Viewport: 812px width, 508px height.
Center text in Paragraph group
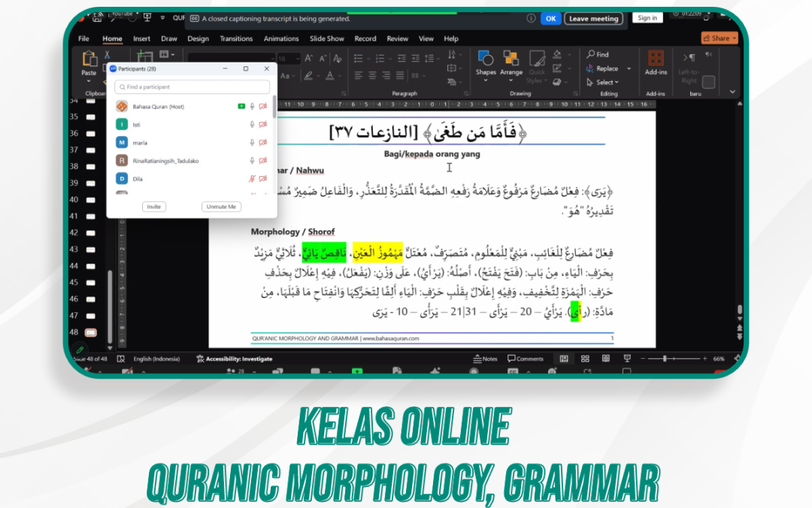[372, 76]
